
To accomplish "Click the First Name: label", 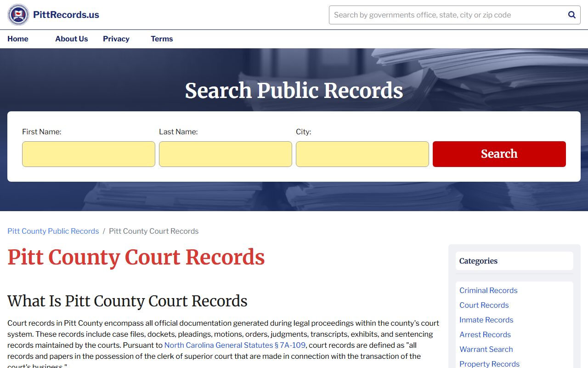I will point(42,132).
